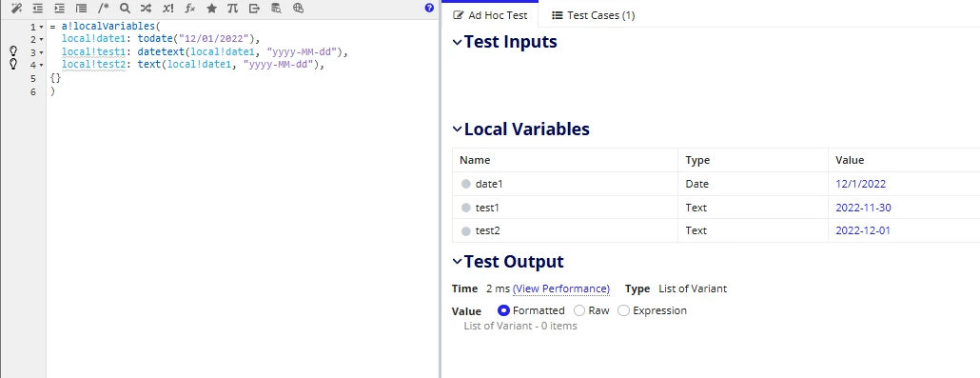This screenshot has height=378, width=980.
Task: Click local!test2 on line 4
Action: [93, 65]
